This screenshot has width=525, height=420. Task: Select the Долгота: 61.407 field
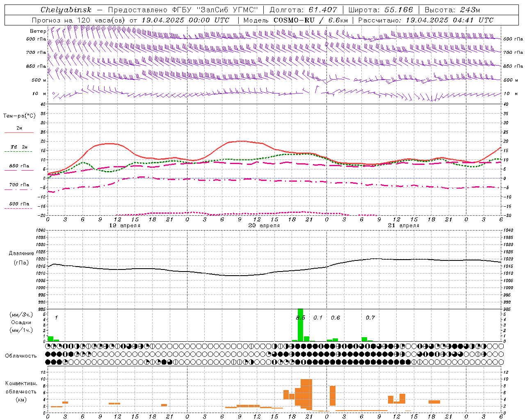(x=303, y=10)
